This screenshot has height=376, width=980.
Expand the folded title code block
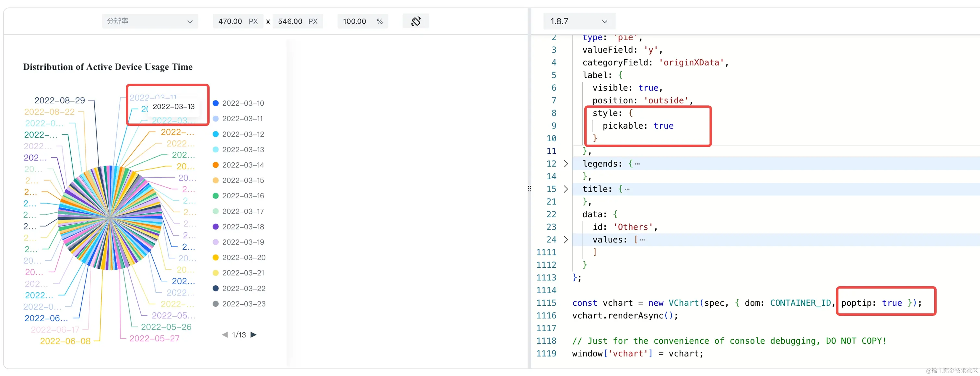click(x=566, y=189)
